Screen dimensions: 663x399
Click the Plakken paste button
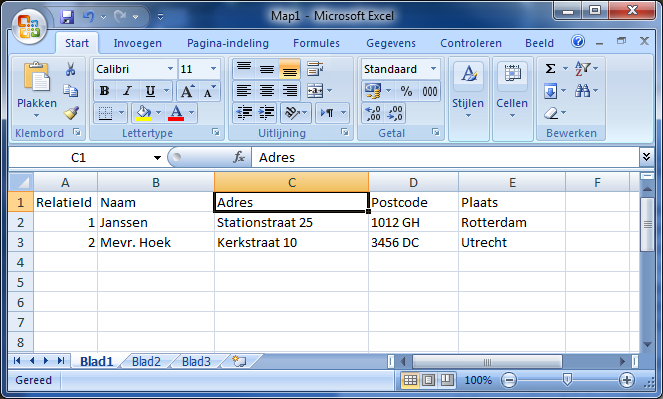click(37, 90)
